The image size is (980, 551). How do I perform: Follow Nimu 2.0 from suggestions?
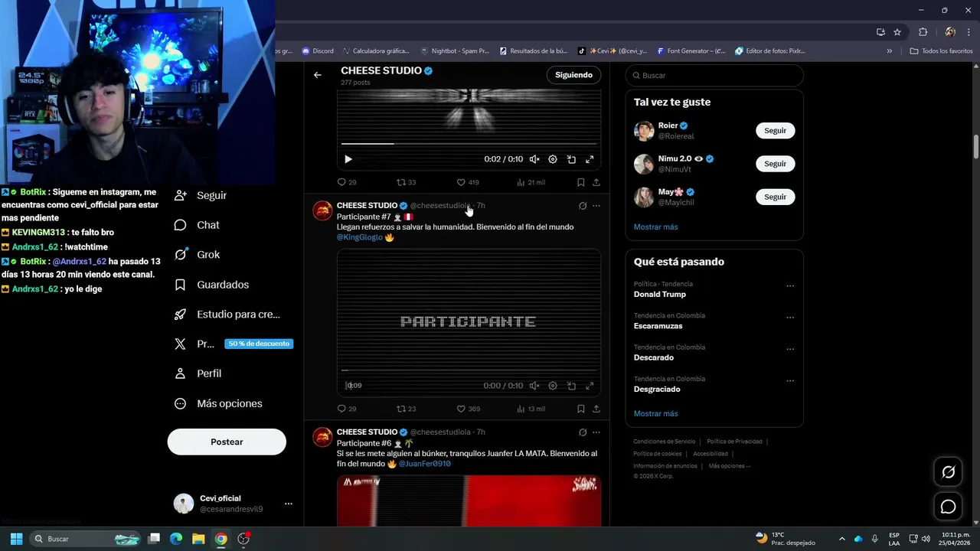(775, 164)
